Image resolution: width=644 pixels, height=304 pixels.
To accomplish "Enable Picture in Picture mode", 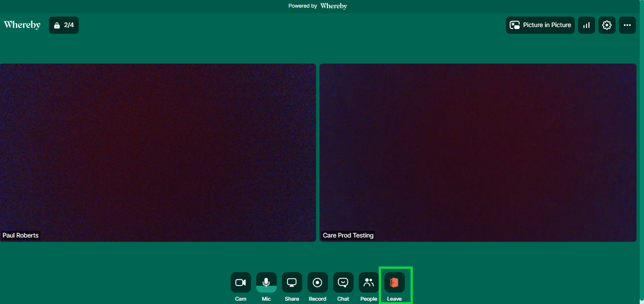I will (x=540, y=25).
